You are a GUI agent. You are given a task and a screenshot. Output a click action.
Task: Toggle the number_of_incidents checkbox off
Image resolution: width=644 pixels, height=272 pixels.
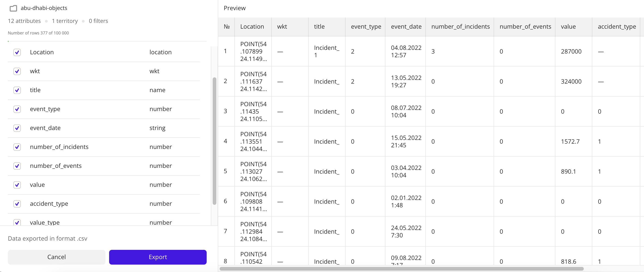(17, 147)
